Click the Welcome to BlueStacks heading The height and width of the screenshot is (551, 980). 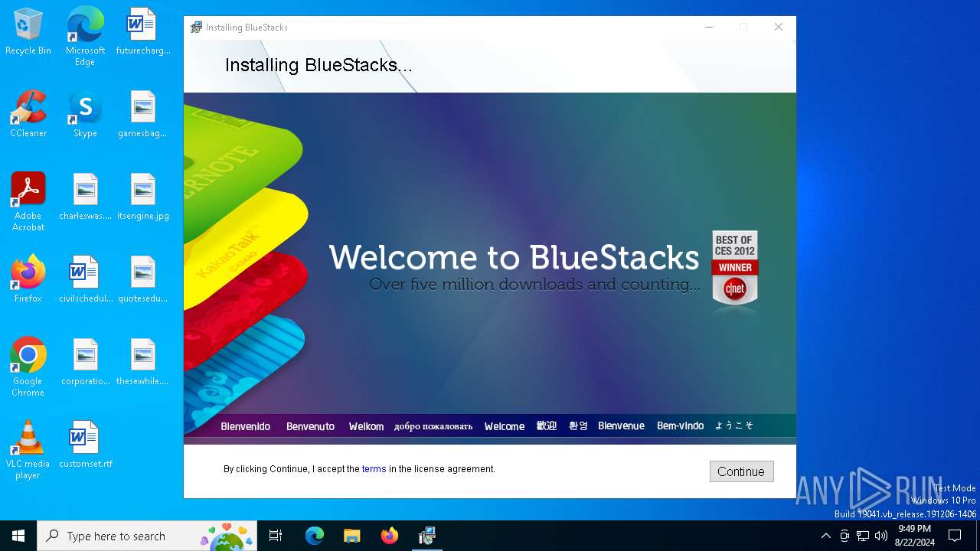[x=514, y=257]
